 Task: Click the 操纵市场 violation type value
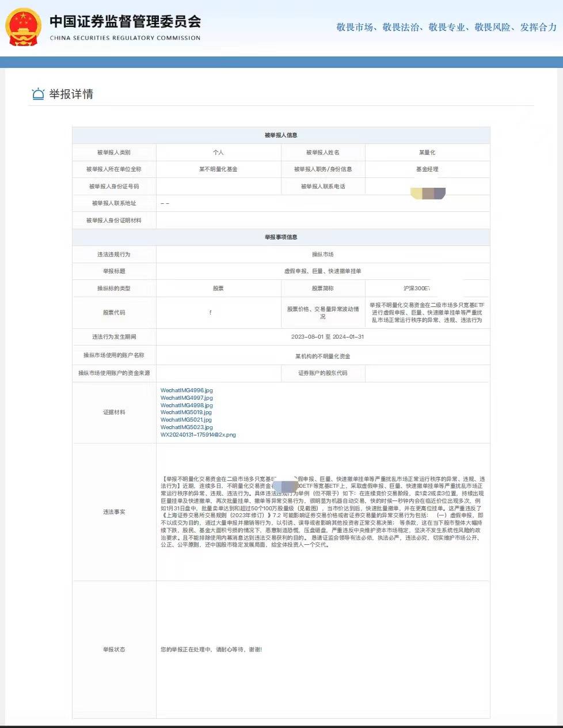[x=322, y=255]
